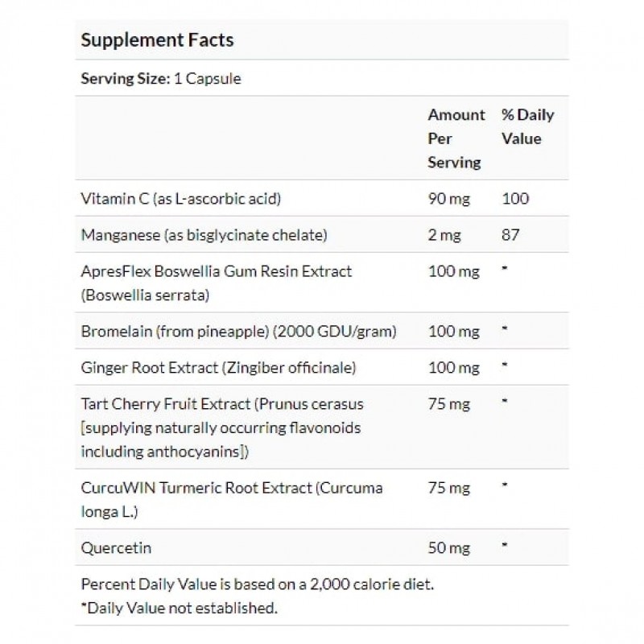Click the 2,000 calorie diet footnote
This screenshot has height=644, width=644.
(x=262, y=584)
